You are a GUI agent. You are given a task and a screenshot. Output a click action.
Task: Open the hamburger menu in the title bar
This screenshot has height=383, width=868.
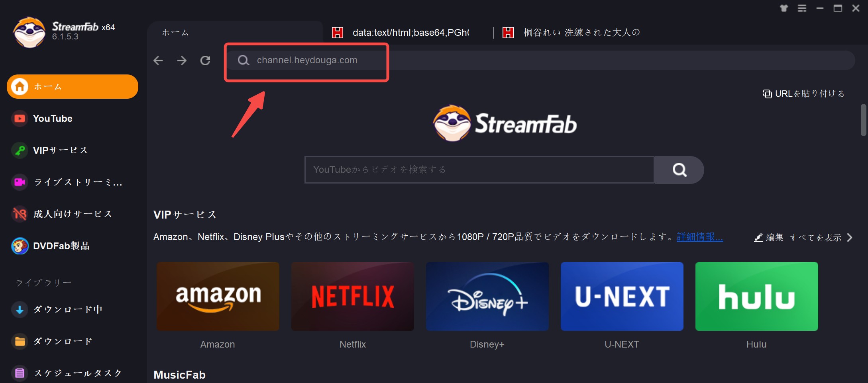point(802,8)
